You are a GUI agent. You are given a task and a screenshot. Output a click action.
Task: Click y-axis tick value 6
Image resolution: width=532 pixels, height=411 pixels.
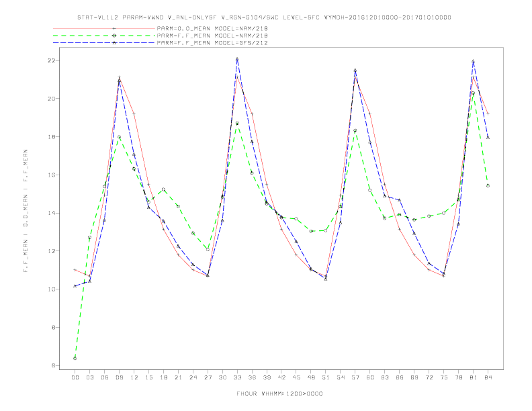tap(54, 365)
